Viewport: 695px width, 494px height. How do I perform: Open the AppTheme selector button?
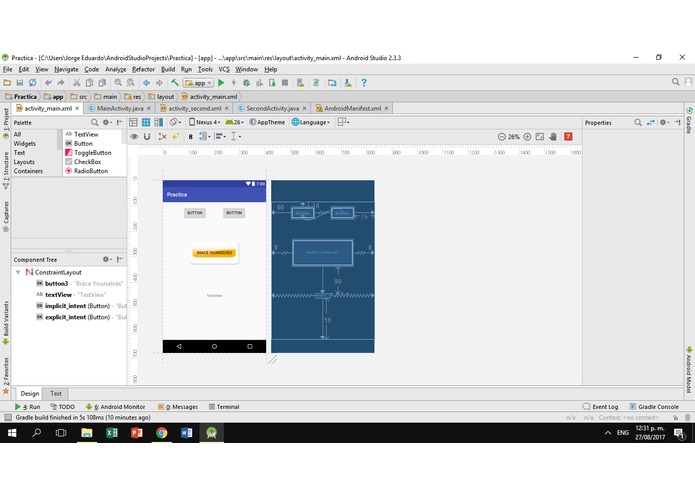267,122
